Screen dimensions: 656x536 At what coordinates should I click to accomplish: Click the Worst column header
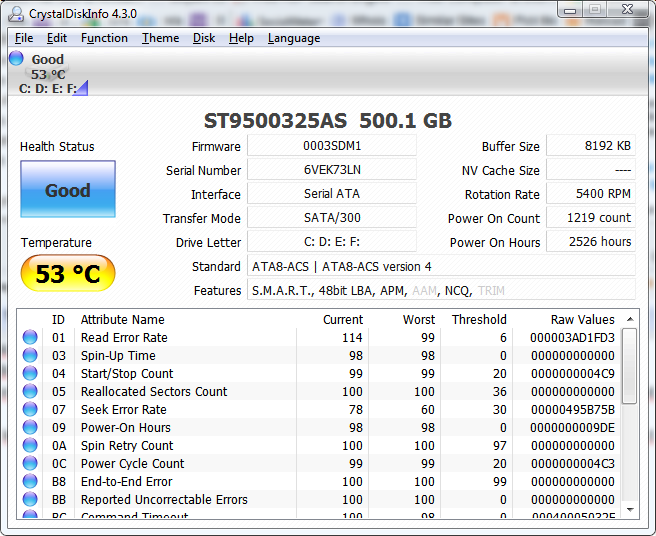(419, 319)
